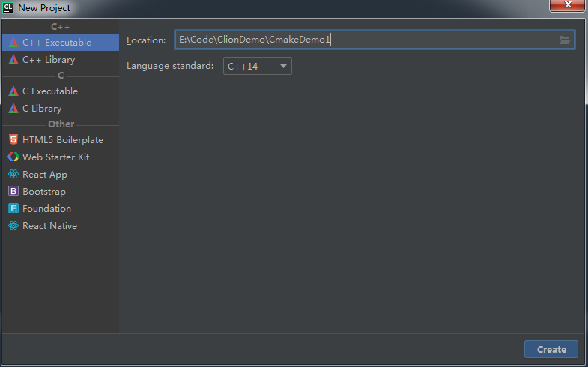Choose the Bootstrap template
Screen dimensions: 588x367
[x=61, y=192]
